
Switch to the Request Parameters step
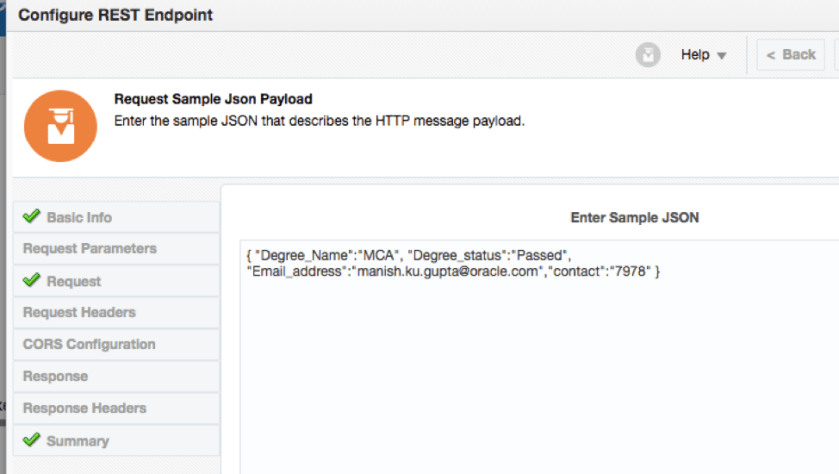90,248
